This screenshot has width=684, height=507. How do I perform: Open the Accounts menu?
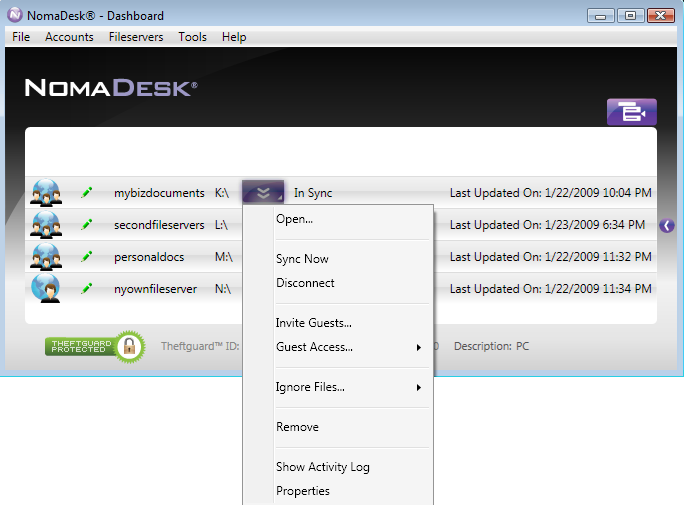click(69, 37)
